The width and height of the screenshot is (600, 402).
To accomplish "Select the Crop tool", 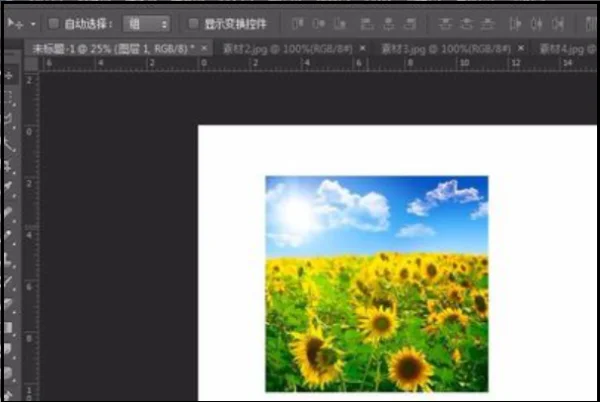I will (x=9, y=166).
